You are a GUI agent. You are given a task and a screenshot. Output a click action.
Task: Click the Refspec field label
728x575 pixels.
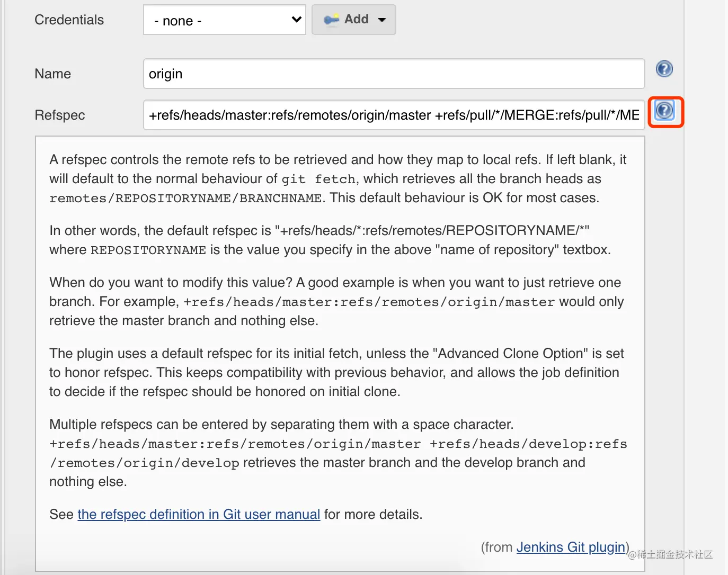[59, 115]
